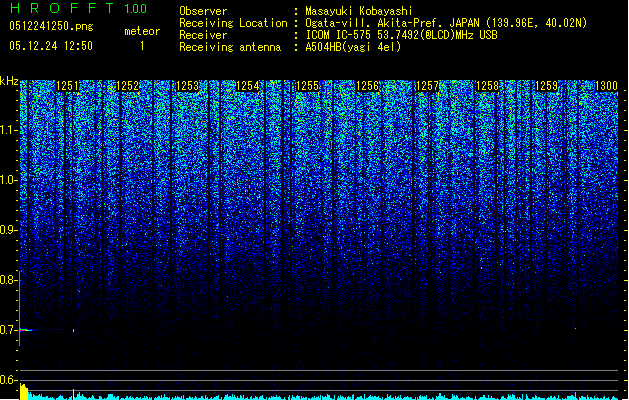Click the meteor count label
Screen dimensions: 629x400
(142, 31)
